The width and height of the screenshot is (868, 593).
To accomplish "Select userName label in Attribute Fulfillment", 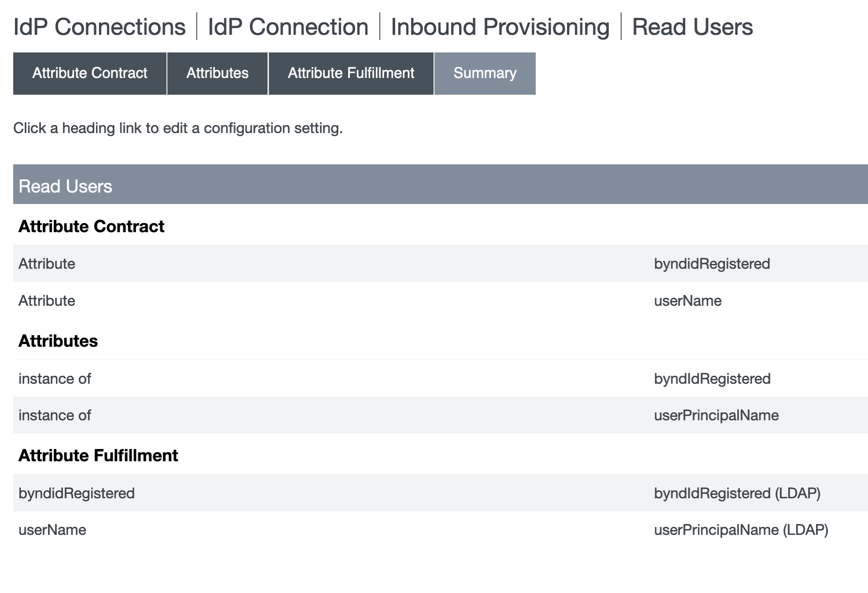I will click(x=52, y=530).
